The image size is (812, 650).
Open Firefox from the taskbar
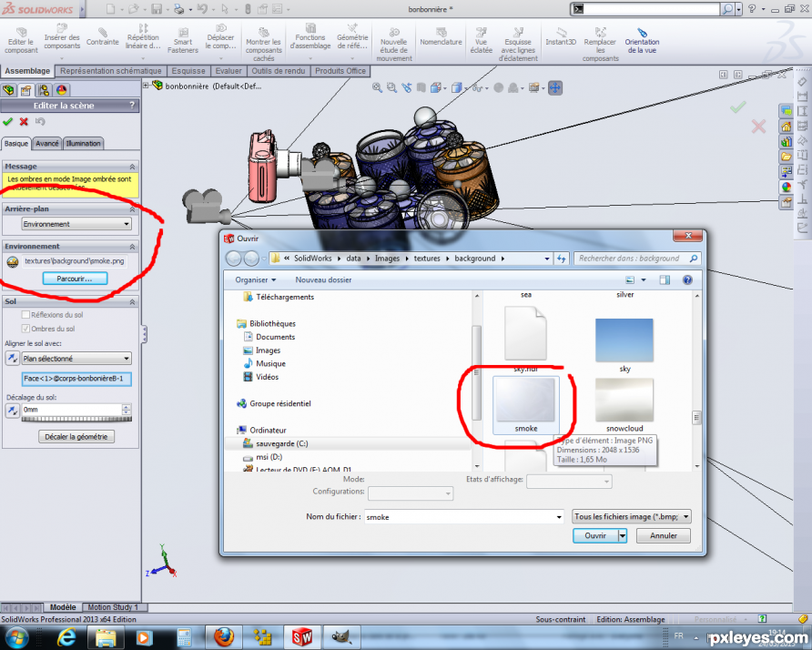pyautogui.click(x=224, y=636)
